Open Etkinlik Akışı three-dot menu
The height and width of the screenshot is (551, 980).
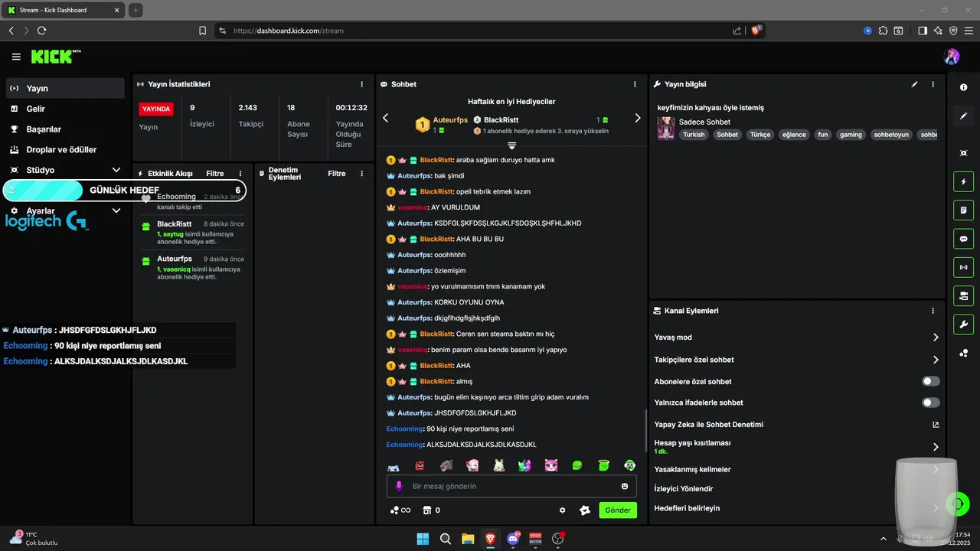pos(240,174)
